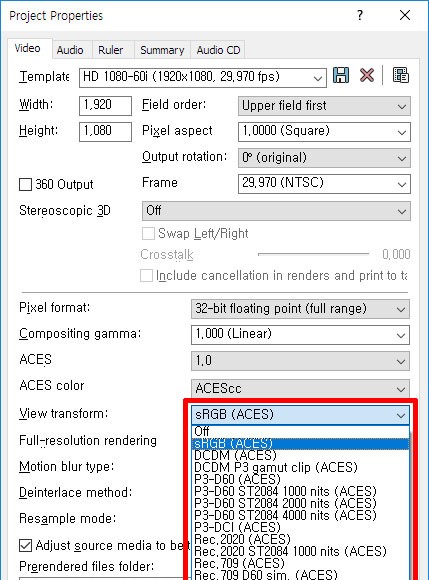Click the question mark help icon
This screenshot has width=429, height=580.
[x=360, y=15]
